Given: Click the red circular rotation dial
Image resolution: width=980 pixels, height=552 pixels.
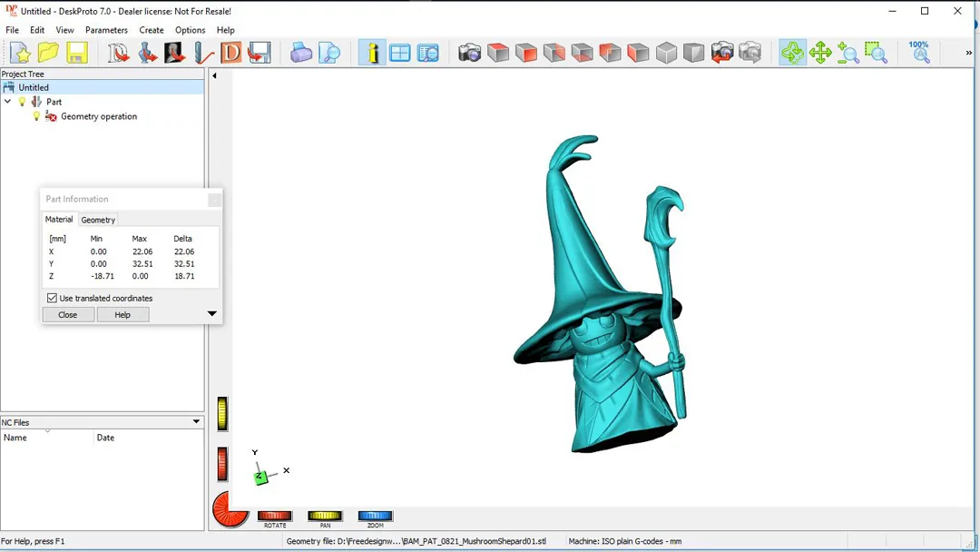Looking at the screenshot, I should click(230, 509).
